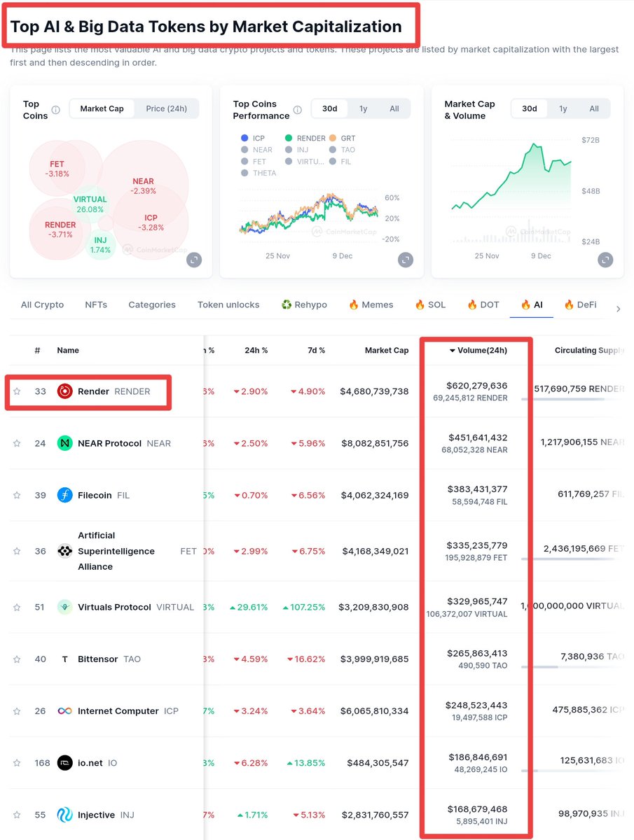634x840 pixels.
Task: Set performance chart range to All
Action: pyautogui.click(x=394, y=108)
